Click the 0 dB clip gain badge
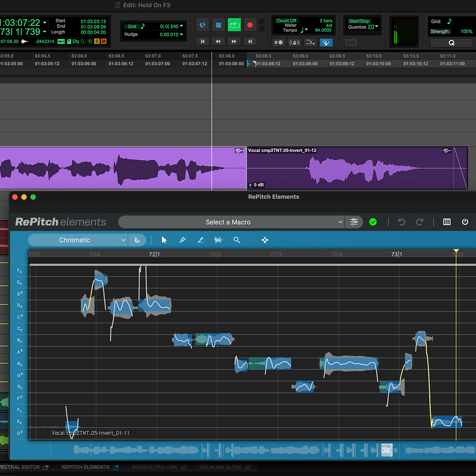This screenshot has width=476, height=476. 257,185
